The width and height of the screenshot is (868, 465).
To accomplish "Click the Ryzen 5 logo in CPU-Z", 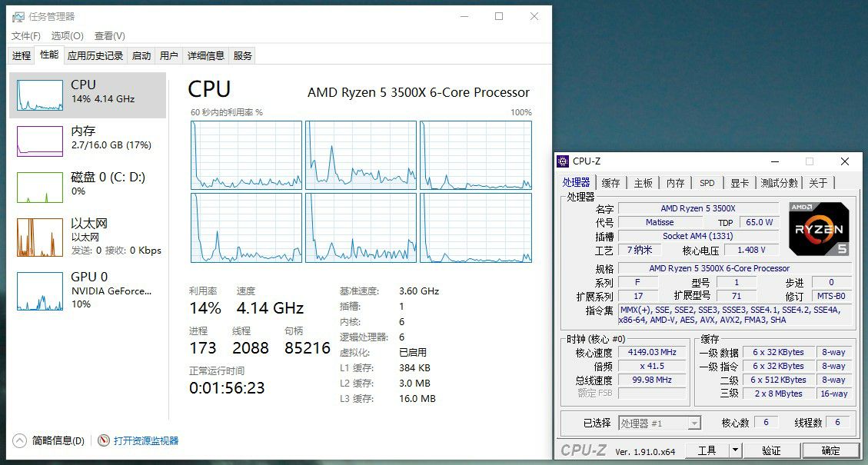I will coord(819,228).
